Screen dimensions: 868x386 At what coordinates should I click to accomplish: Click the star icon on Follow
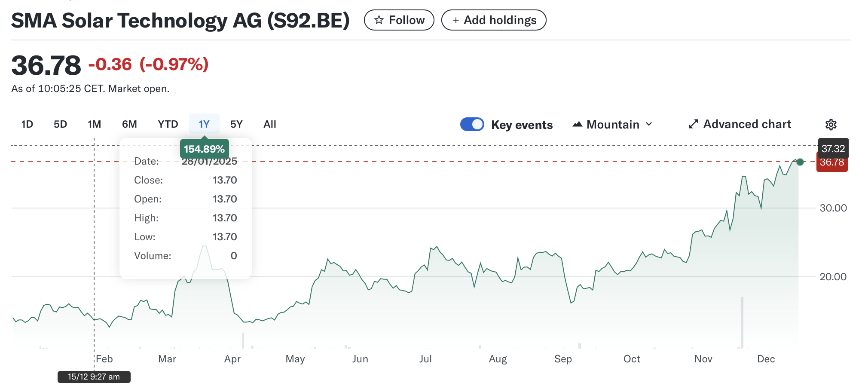pos(379,20)
